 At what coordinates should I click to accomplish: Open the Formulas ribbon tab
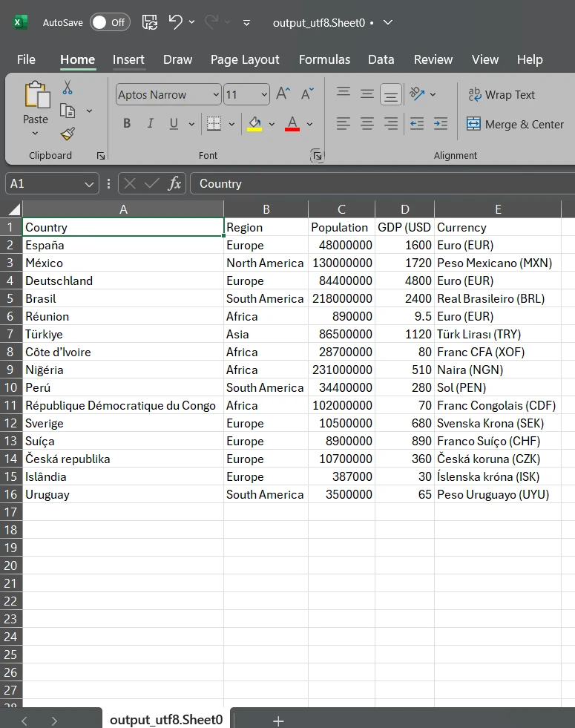click(324, 59)
